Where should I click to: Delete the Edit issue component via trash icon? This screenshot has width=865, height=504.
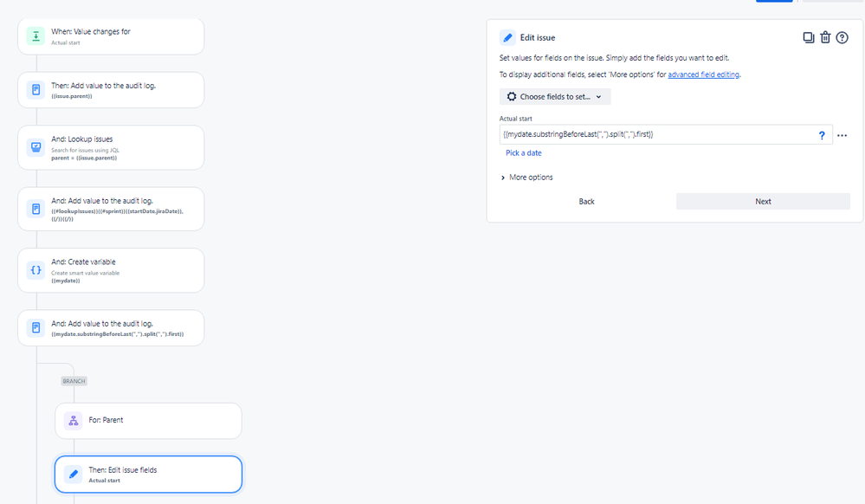825,37
